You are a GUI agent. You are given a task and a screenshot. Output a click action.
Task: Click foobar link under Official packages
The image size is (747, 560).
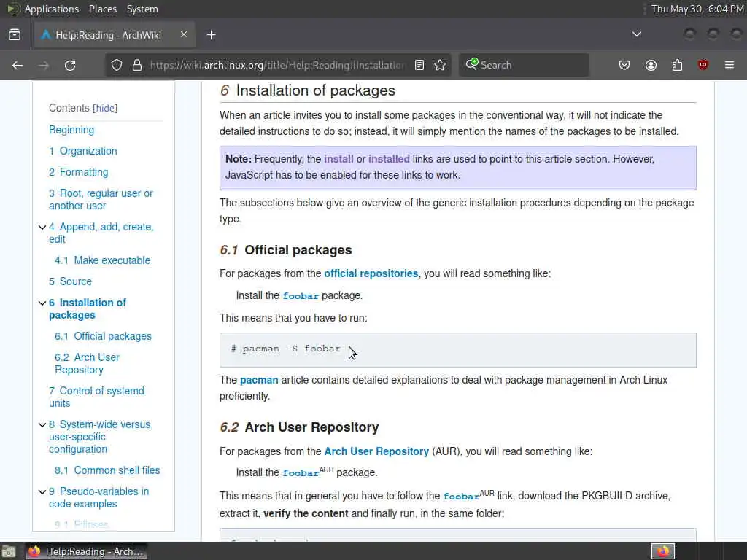301,296
